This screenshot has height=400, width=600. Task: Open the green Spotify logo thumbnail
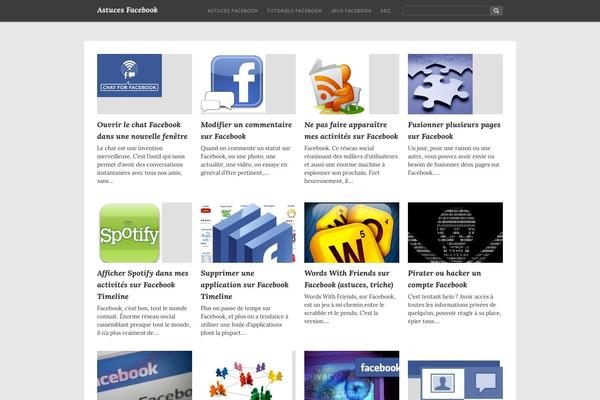point(144,232)
